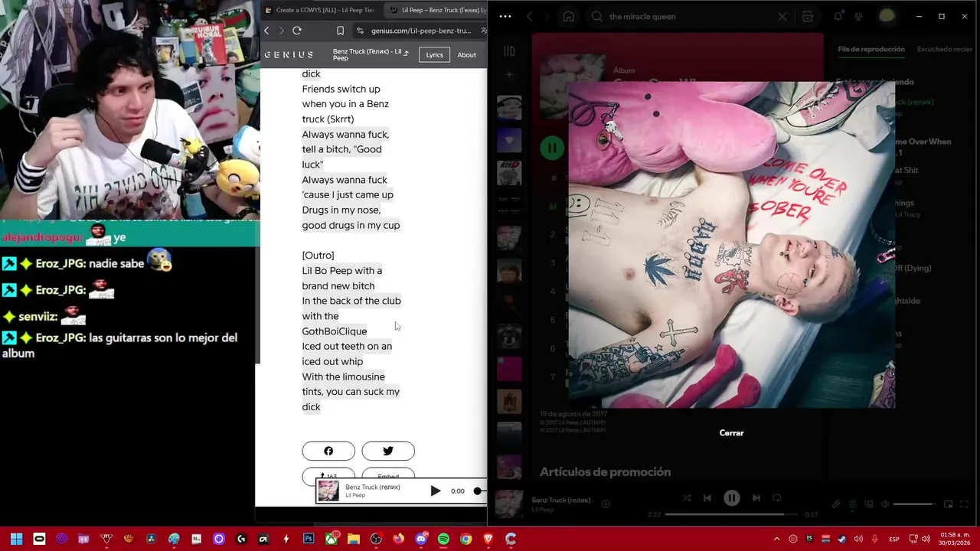Open the Xbox app from the taskbar
This screenshot has height=551, width=980.
[331, 539]
